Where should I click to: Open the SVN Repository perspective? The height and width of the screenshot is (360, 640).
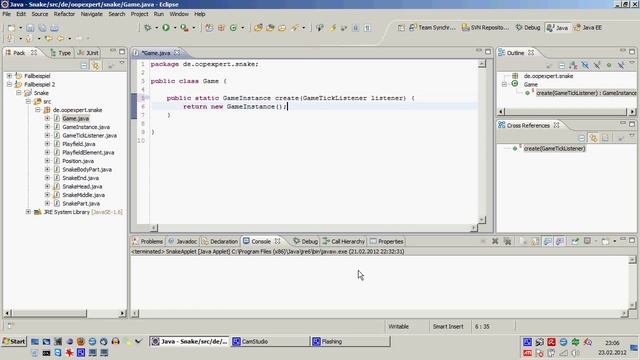pos(485,27)
